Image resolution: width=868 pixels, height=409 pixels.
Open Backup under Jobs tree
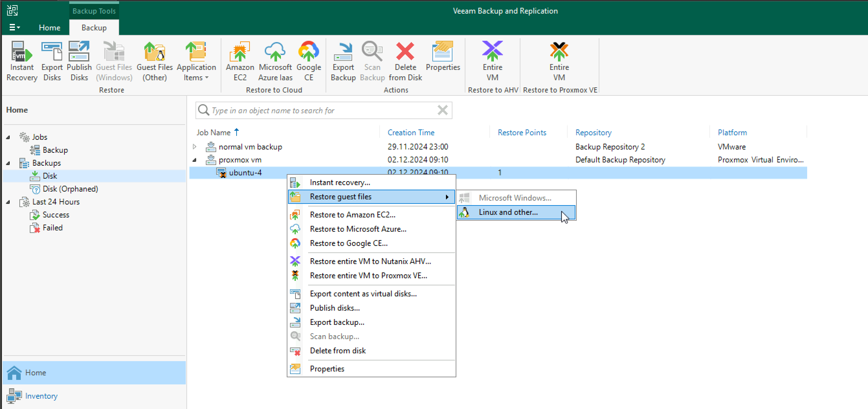49,150
